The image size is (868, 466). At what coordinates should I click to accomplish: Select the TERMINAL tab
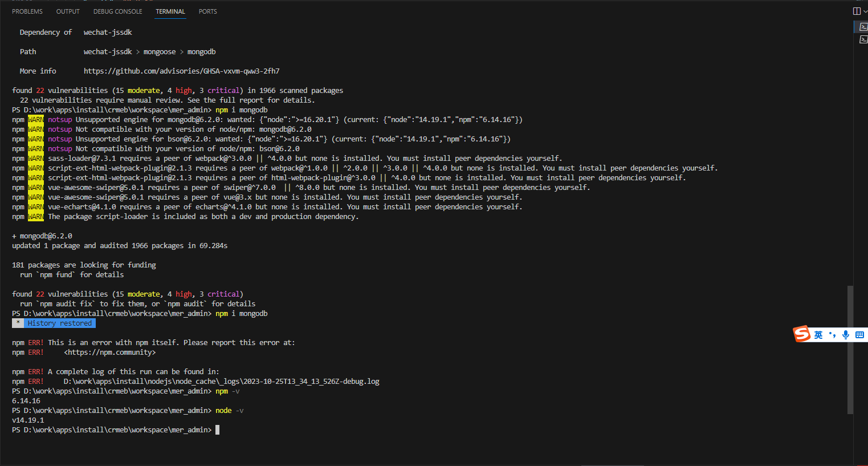[170, 11]
